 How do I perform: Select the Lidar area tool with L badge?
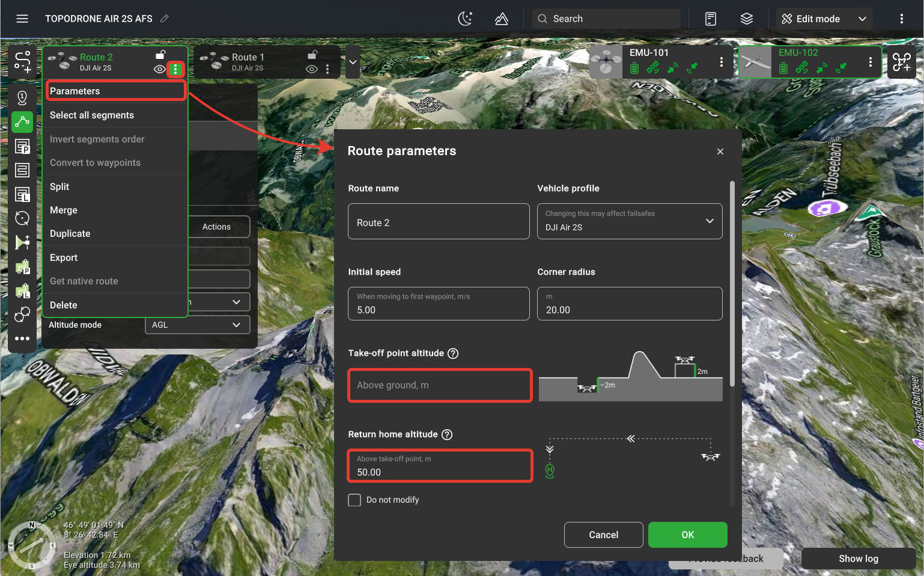[x=22, y=194]
